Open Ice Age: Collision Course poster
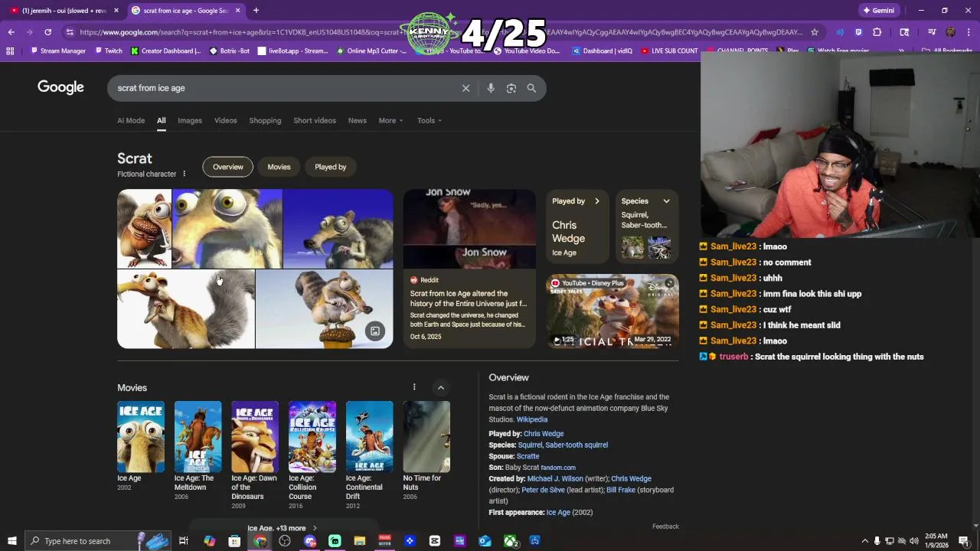 pos(312,437)
